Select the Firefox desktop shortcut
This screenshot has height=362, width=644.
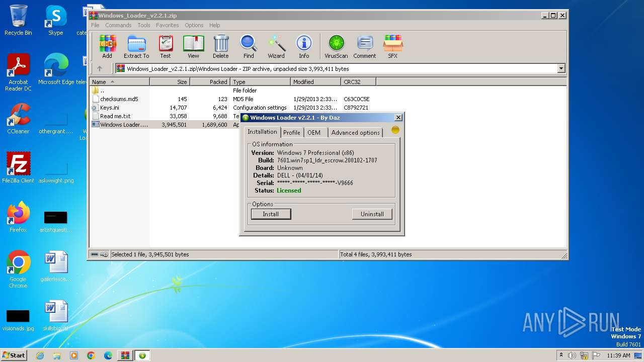[x=18, y=217]
